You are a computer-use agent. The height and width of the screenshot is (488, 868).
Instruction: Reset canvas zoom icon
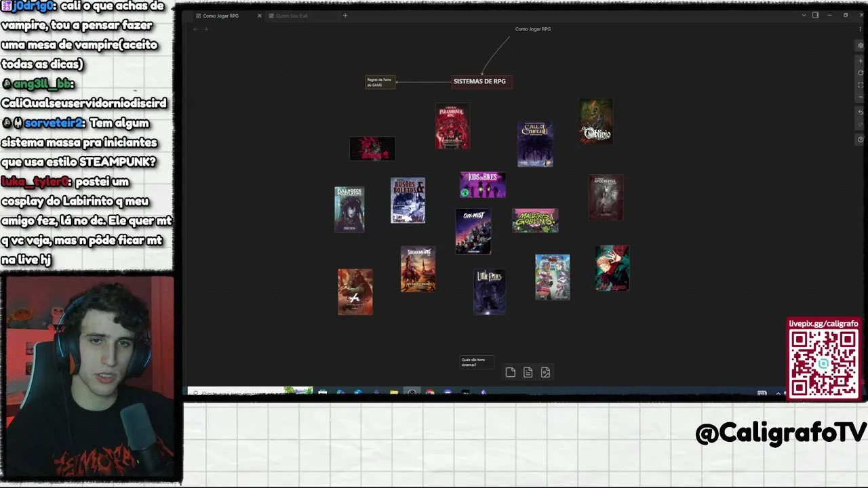pos(861,73)
